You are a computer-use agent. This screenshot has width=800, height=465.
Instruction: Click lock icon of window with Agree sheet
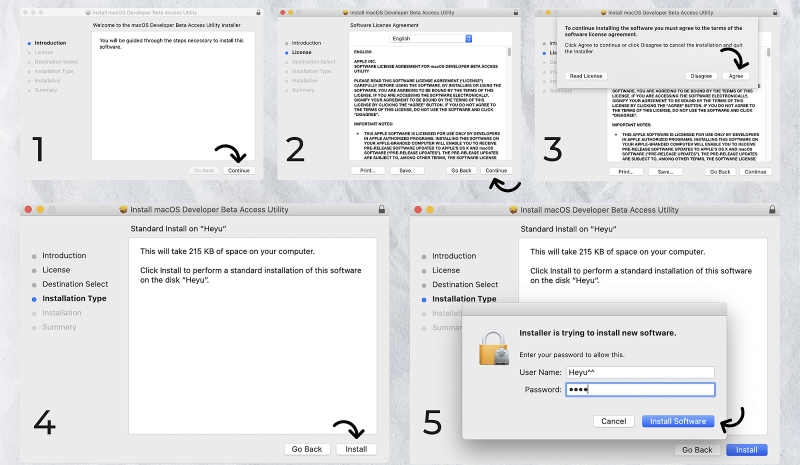(776, 12)
